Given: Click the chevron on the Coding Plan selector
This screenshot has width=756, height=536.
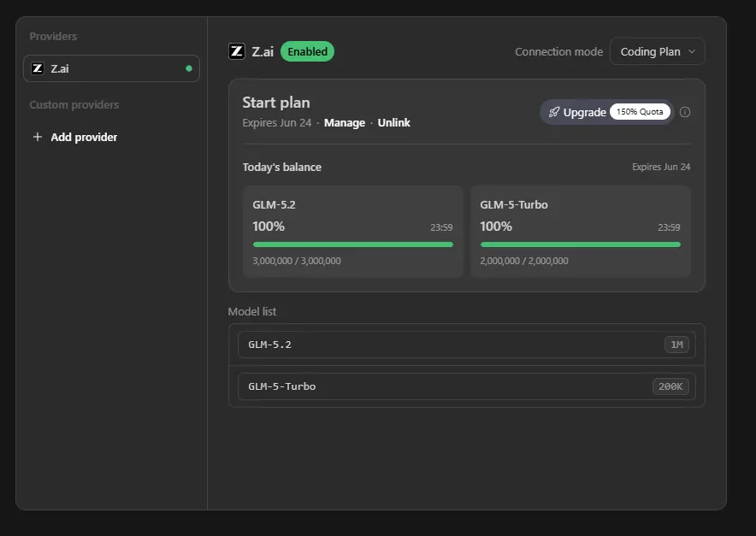Looking at the screenshot, I should click(x=691, y=51).
